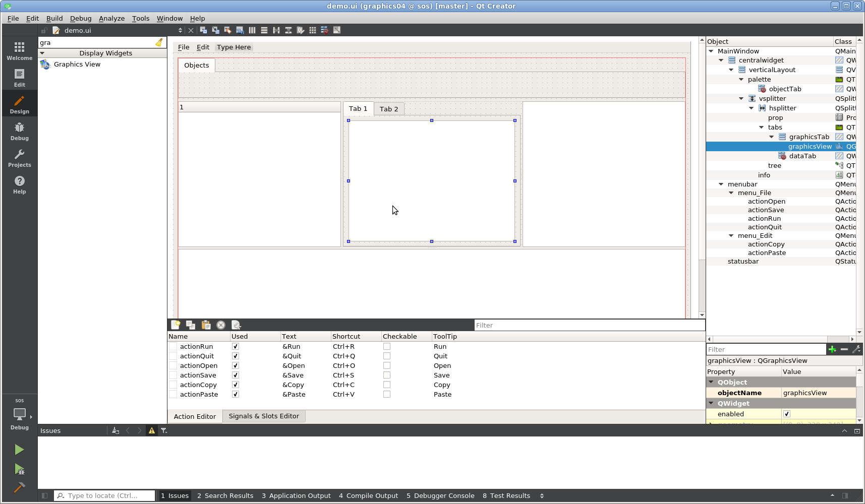The image size is (865, 504).
Task: Toggle the enabled property checkbox
Action: tap(787, 414)
